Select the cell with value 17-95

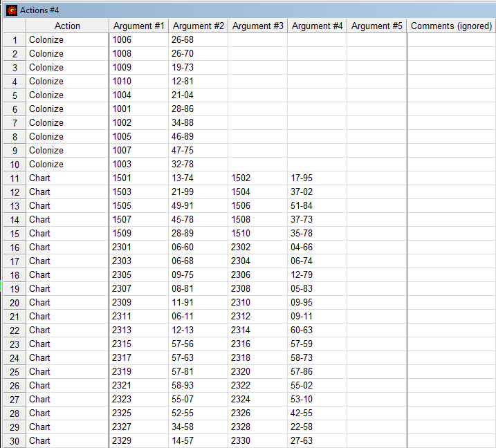[x=317, y=178]
